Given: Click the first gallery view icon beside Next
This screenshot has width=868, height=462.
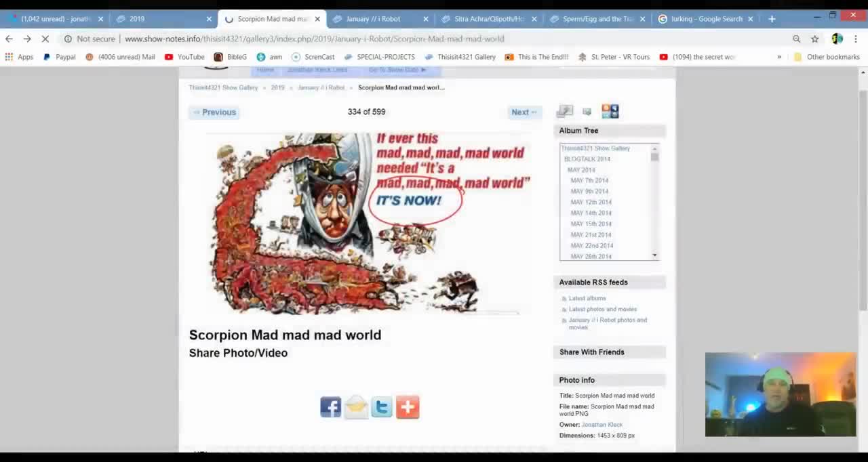Looking at the screenshot, I should pyautogui.click(x=565, y=111).
